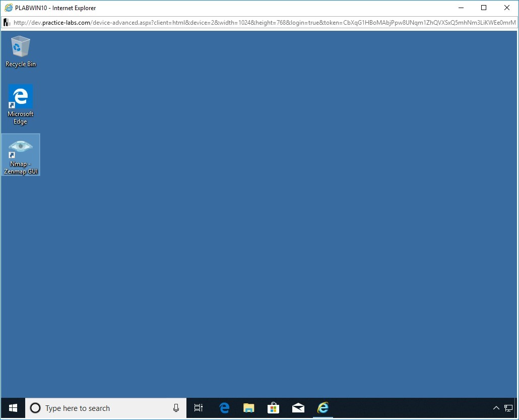This screenshot has width=519, height=420.
Task: Minimize the PLABWIN10 Internet Explorer window
Action: point(461,8)
